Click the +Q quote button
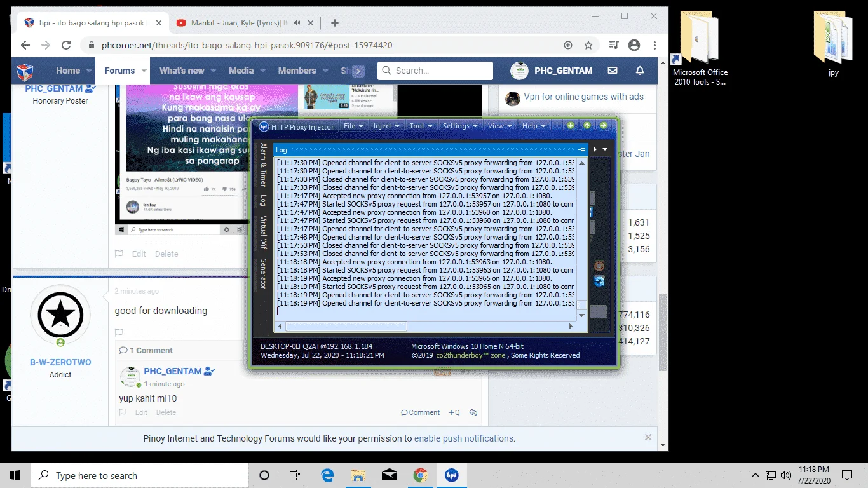This screenshot has width=868, height=488. tap(454, 412)
